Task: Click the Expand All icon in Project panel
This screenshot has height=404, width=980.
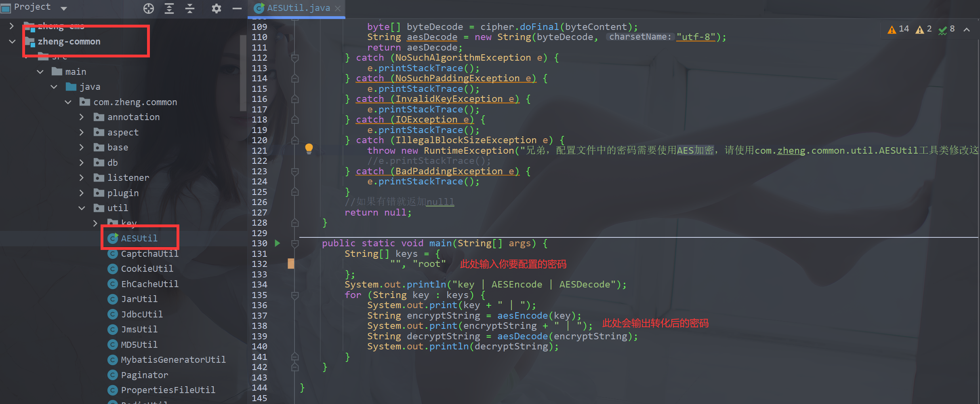Action: pos(169,8)
